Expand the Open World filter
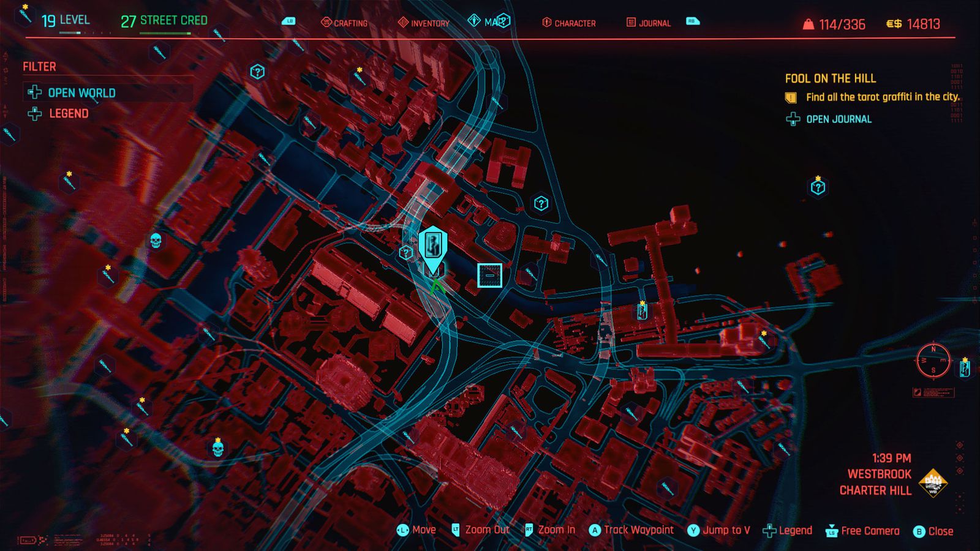This screenshot has height=551, width=980. click(108, 92)
